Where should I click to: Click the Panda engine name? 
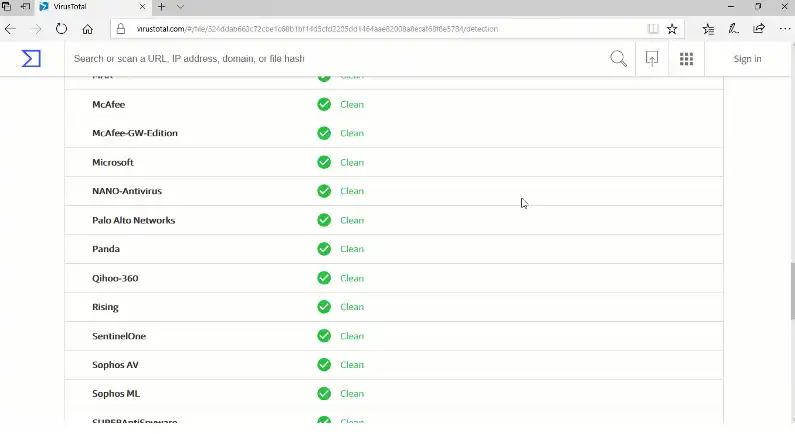[x=106, y=249]
